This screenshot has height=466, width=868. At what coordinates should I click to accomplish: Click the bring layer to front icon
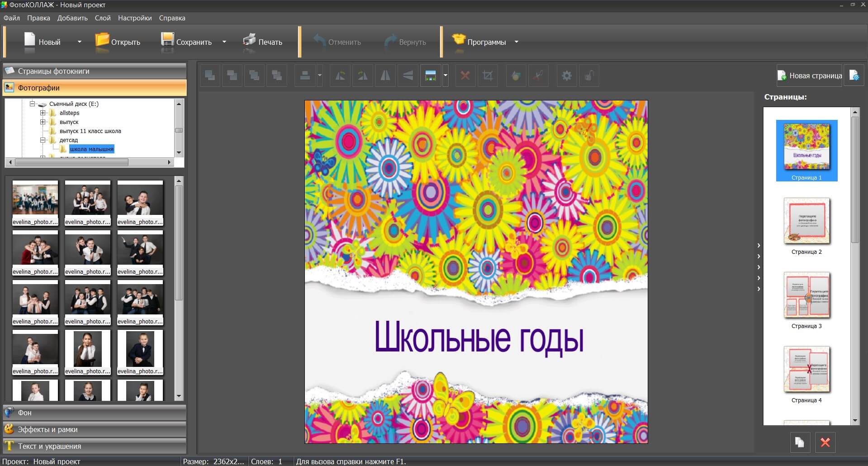254,76
